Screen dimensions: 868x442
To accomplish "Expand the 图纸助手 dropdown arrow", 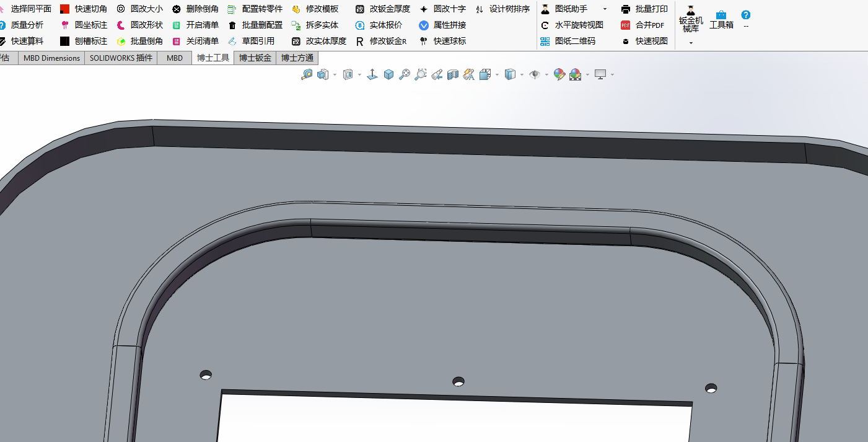I will 605,9.
